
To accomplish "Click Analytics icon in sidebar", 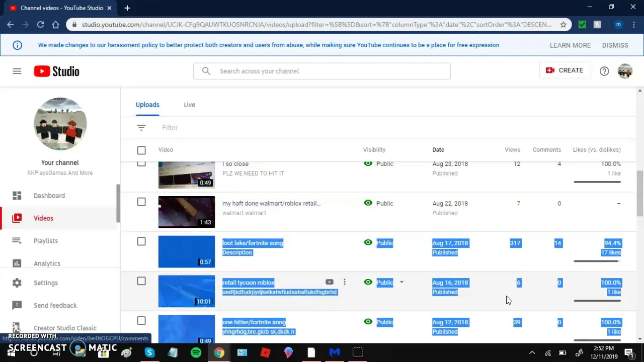I will (17, 263).
